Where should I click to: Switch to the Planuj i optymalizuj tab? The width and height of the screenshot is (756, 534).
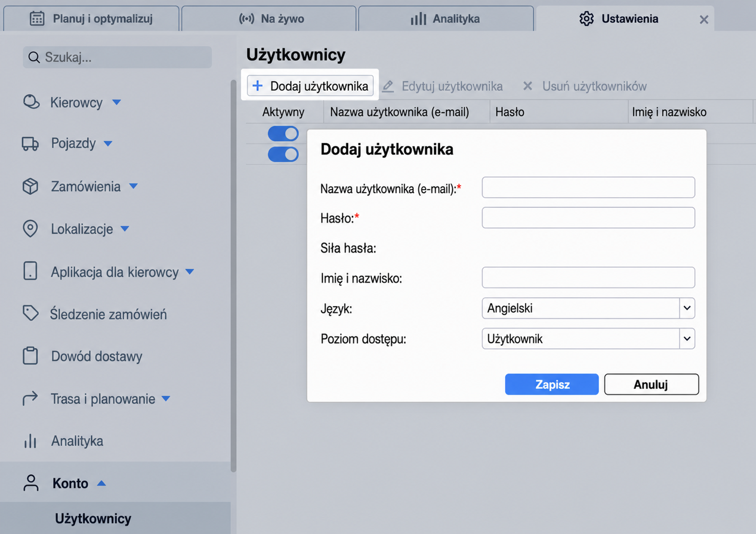tap(91, 18)
